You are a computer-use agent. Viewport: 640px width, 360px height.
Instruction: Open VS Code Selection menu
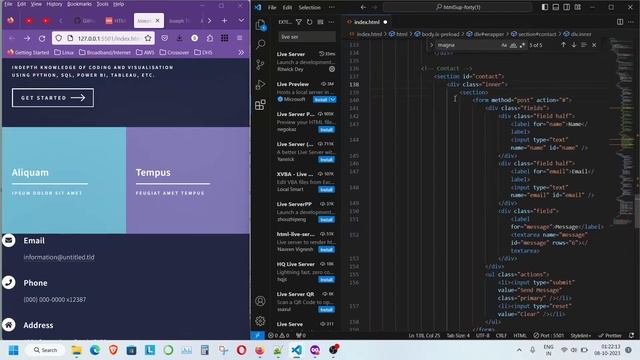click(309, 7)
